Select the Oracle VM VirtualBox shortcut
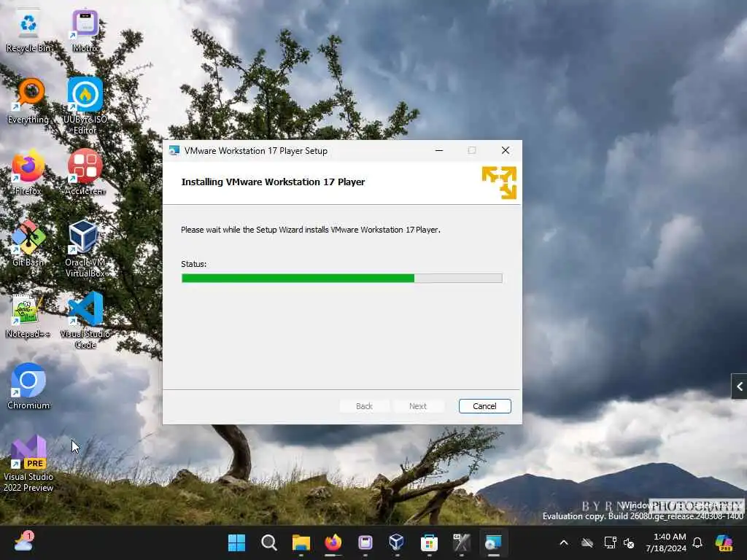Viewport: 747px width, 560px height. (85, 249)
